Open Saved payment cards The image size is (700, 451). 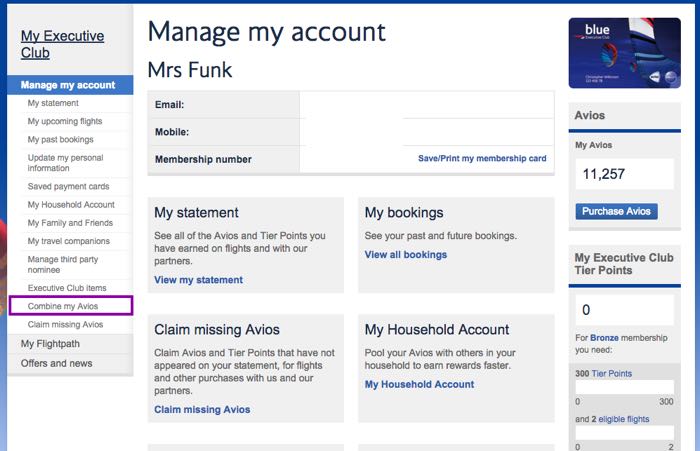click(x=68, y=187)
